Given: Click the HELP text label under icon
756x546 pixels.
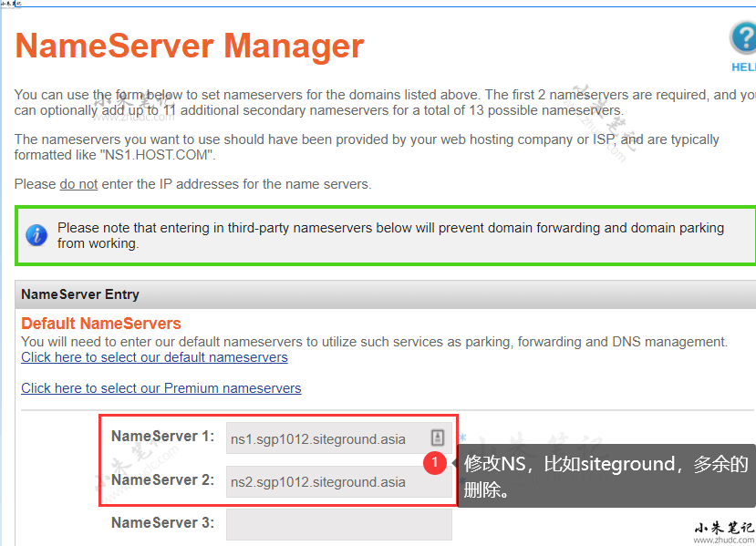Looking at the screenshot, I should pyautogui.click(x=743, y=67).
